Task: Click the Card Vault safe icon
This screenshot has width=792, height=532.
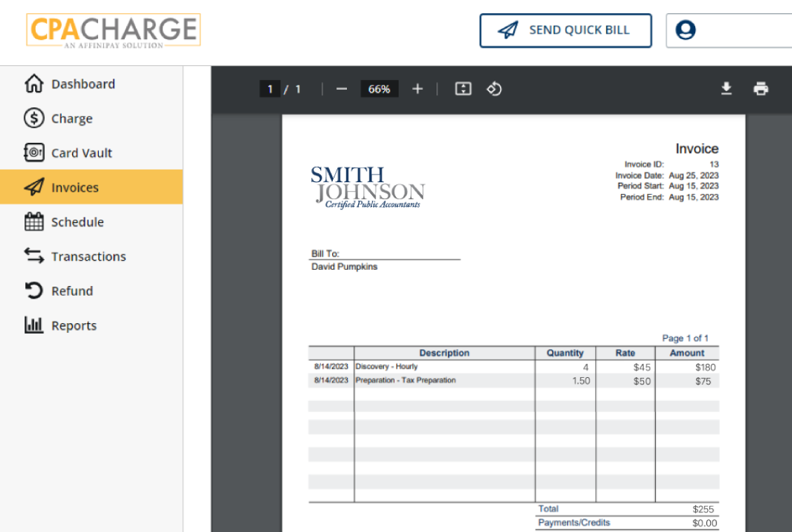Action: point(34,153)
